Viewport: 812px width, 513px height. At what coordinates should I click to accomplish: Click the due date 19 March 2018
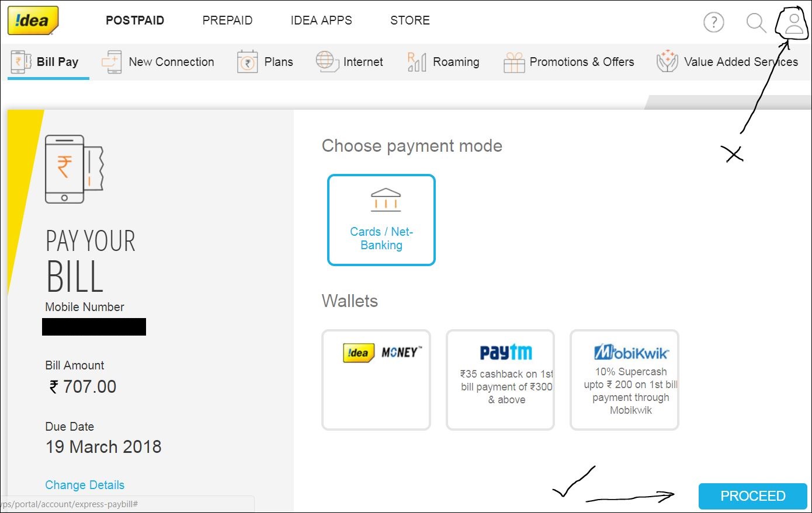tap(103, 447)
